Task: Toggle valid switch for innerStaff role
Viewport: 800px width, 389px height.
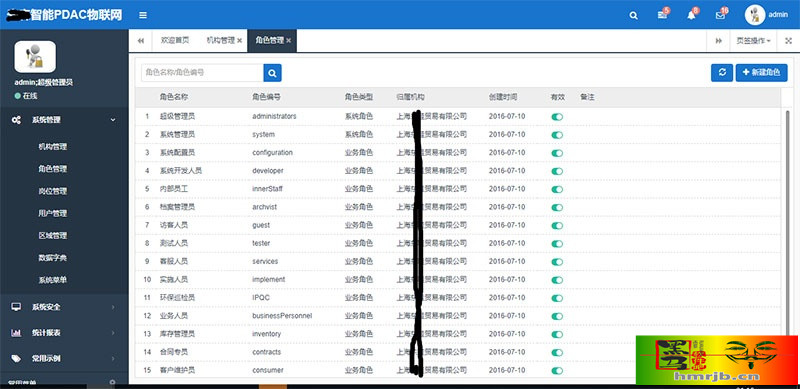Action: pyautogui.click(x=557, y=189)
